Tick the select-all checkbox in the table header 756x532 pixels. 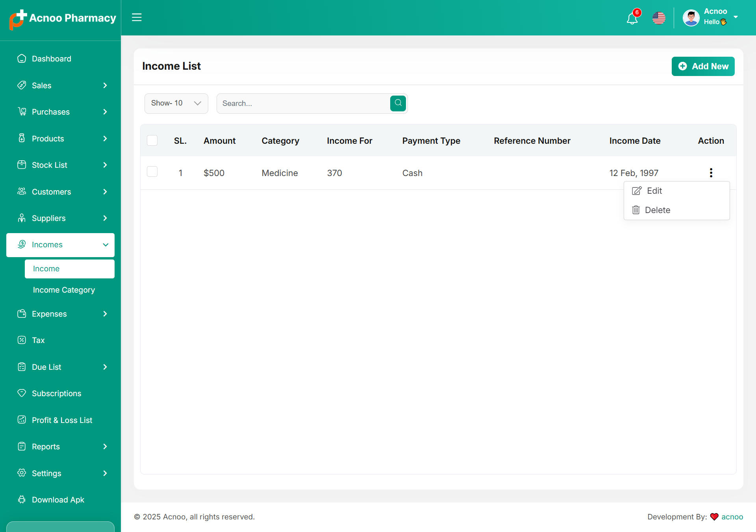(x=152, y=141)
